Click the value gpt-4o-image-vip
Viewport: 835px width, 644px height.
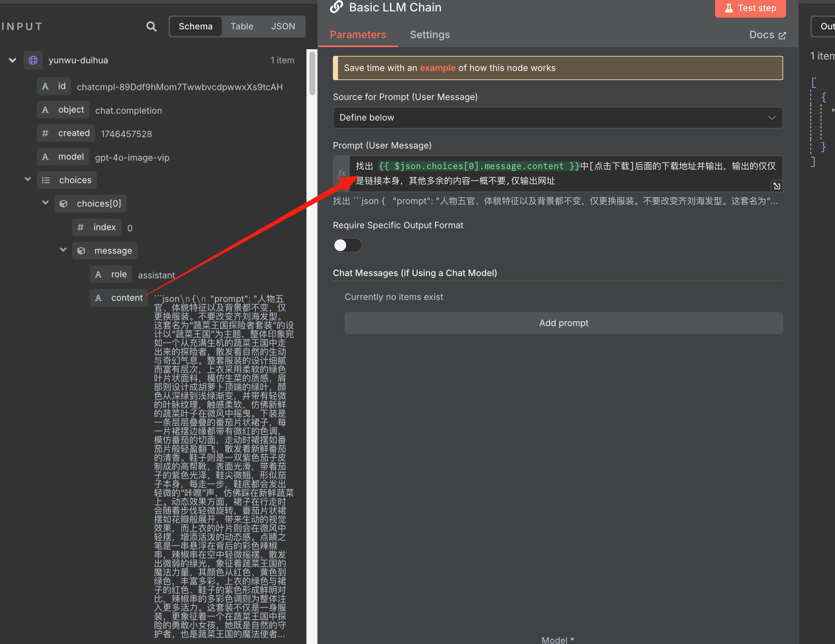tap(132, 158)
